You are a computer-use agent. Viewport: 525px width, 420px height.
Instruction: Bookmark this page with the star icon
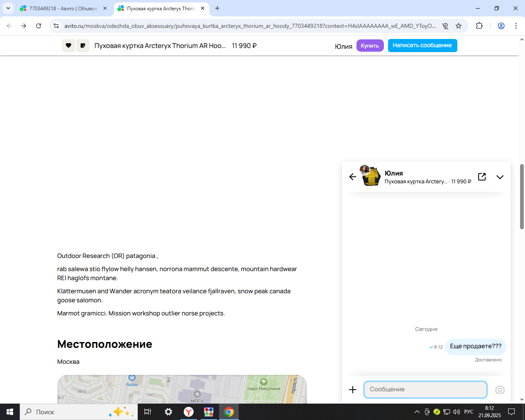tap(459, 26)
